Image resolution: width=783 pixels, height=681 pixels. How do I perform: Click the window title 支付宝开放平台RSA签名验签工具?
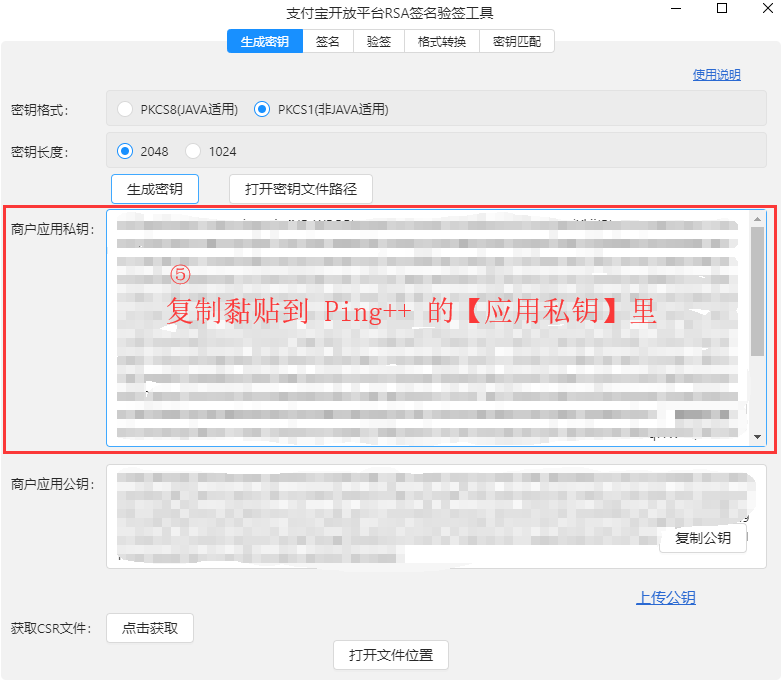tap(390, 13)
